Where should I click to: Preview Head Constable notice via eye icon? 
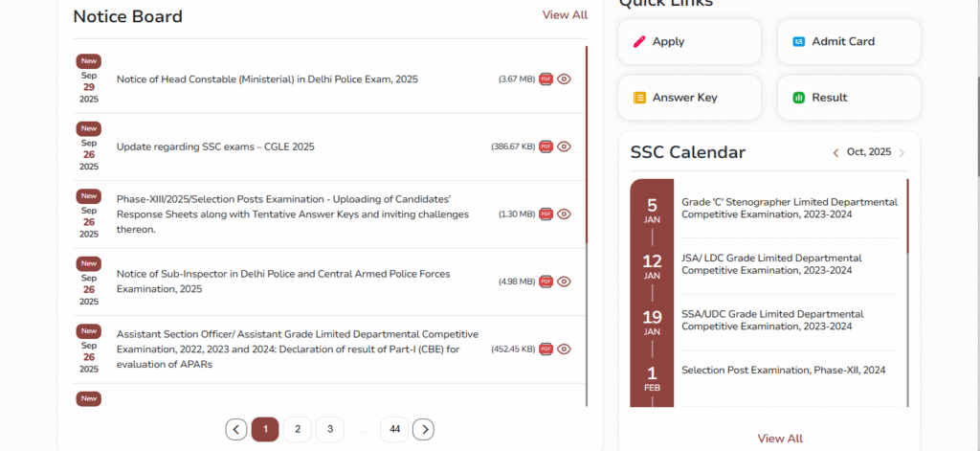pos(565,79)
